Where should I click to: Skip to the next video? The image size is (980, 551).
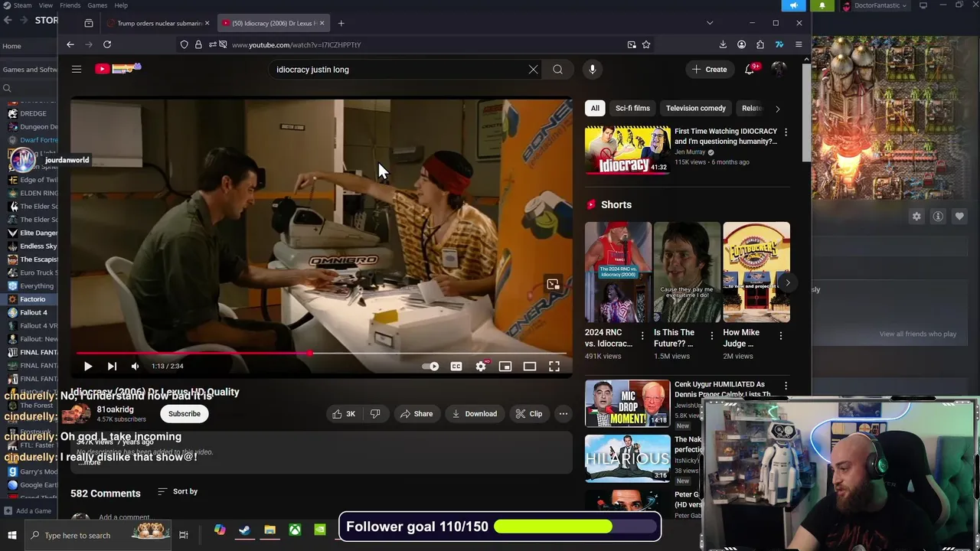[x=112, y=367]
